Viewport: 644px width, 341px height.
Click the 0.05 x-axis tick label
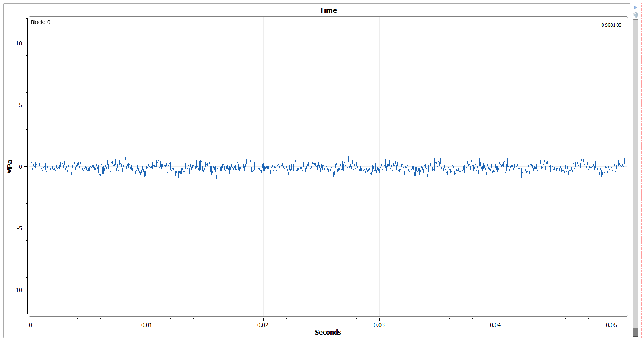pyautogui.click(x=611, y=325)
